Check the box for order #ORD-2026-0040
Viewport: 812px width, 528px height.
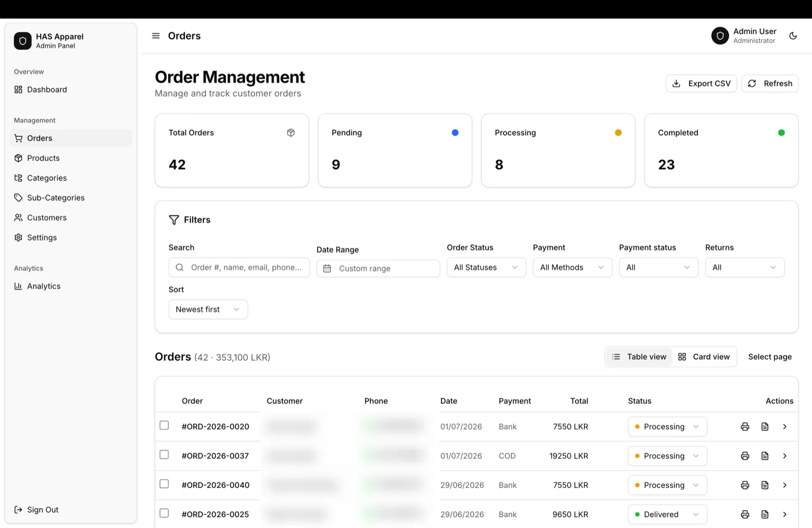click(164, 484)
